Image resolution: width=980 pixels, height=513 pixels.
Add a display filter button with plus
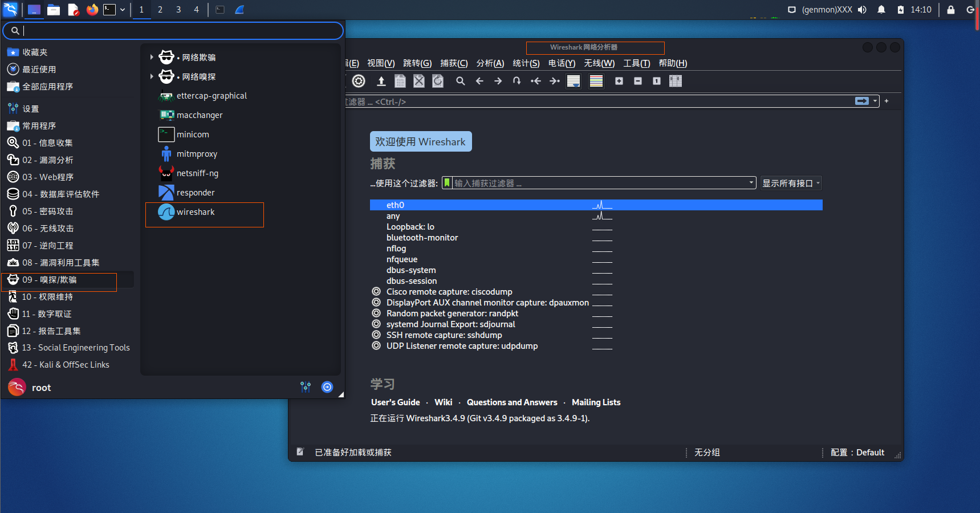[x=887, y=101]
